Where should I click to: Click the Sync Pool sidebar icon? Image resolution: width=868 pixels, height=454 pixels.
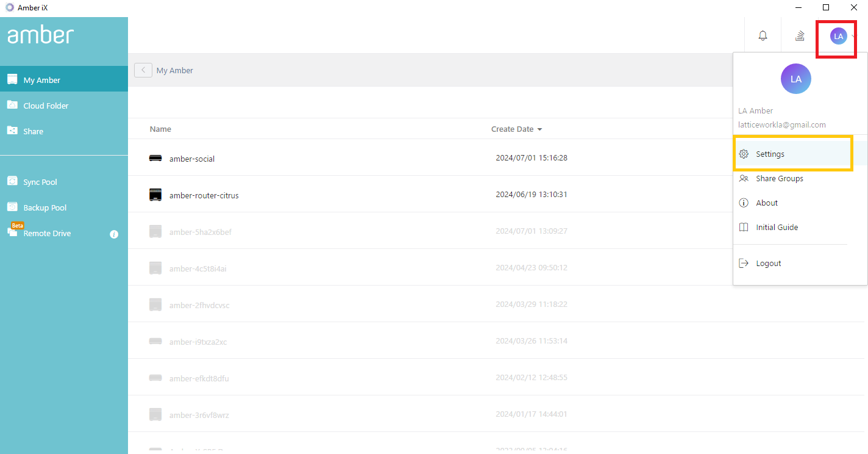(12, 181)
